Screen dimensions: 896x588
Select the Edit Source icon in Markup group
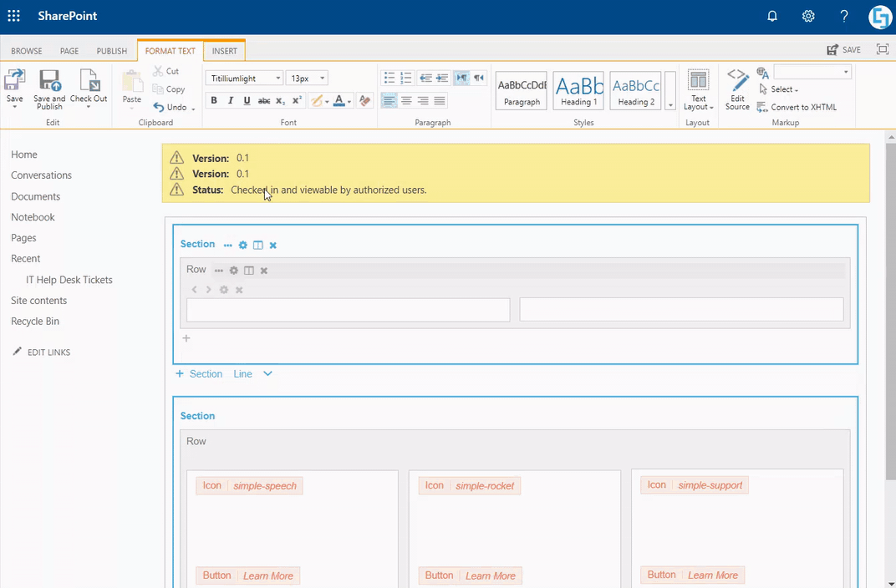pos(737,88)
